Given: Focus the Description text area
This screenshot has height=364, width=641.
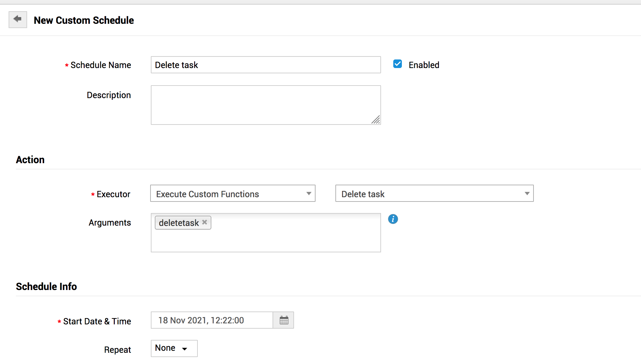Looking at the screenshot, I should click(x=261, y=105).
